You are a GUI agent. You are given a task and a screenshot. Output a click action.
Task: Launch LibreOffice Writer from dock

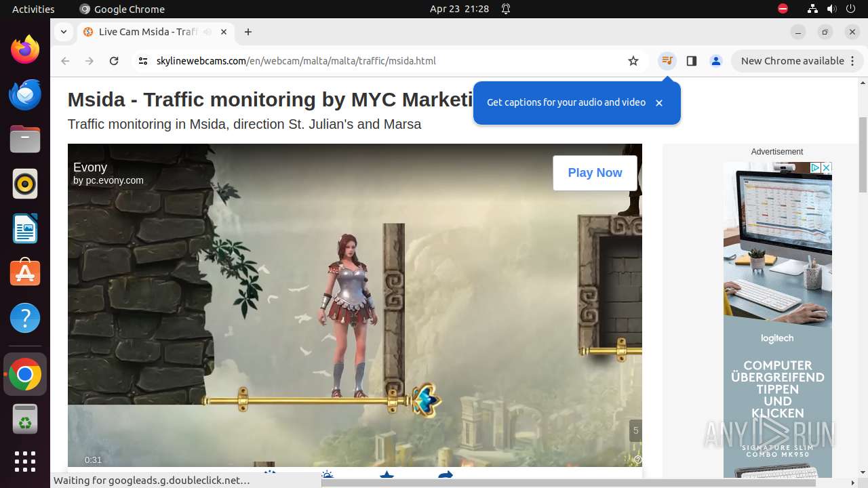25,228
